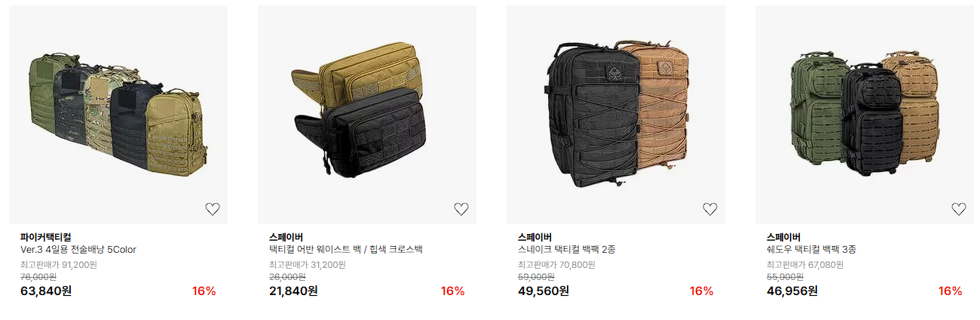The width and height of the screenshot is (980, 320).
Task: Open brand 파이커택티컬
Action: (x=45, y=237)
